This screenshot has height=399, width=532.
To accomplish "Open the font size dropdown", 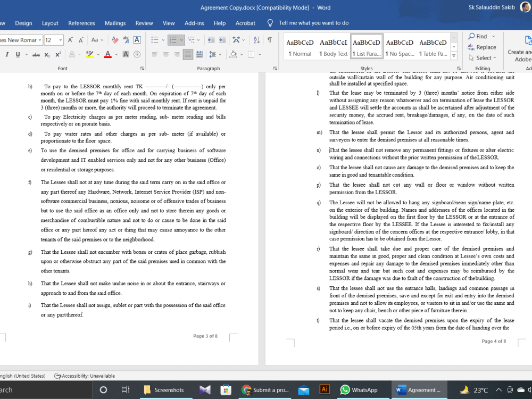I will click(61, 40).
